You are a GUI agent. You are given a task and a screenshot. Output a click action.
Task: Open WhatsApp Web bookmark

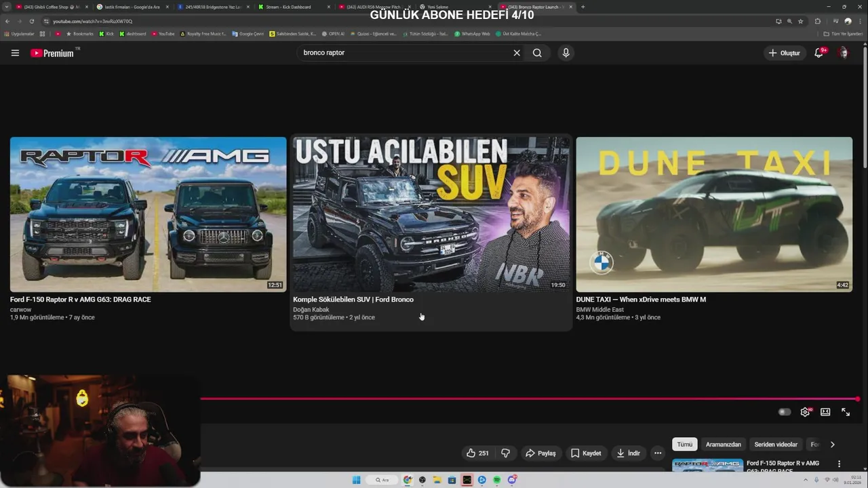pyautogui.click(x=473, y=33)
